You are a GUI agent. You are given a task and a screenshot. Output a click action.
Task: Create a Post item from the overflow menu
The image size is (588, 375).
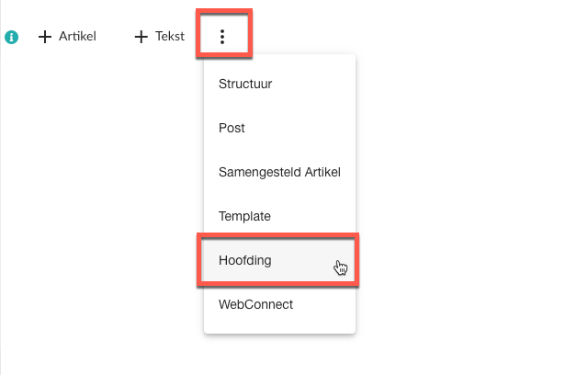click(279, 129)
